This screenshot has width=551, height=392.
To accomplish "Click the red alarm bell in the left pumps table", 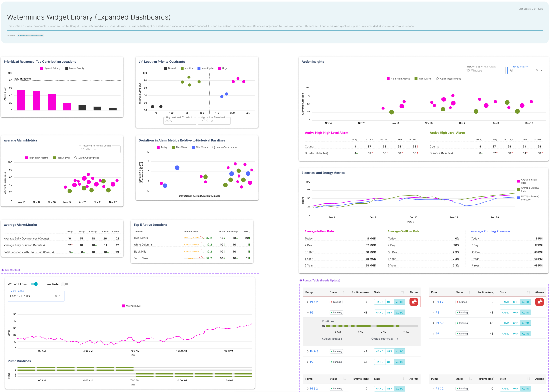I will pos(414,302).
